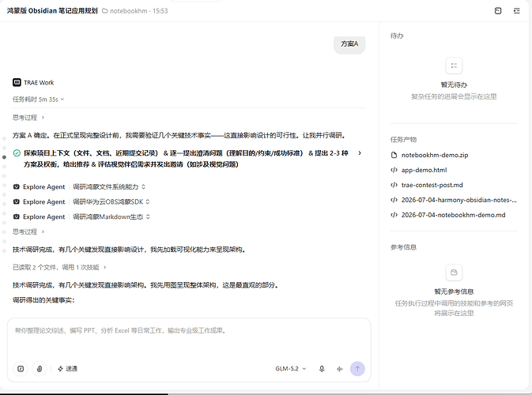Expand the second 思考过程 below Explore Agents
Image resolution: width=532 pixels, height=395 pixels.
click(x=28, y=232)
